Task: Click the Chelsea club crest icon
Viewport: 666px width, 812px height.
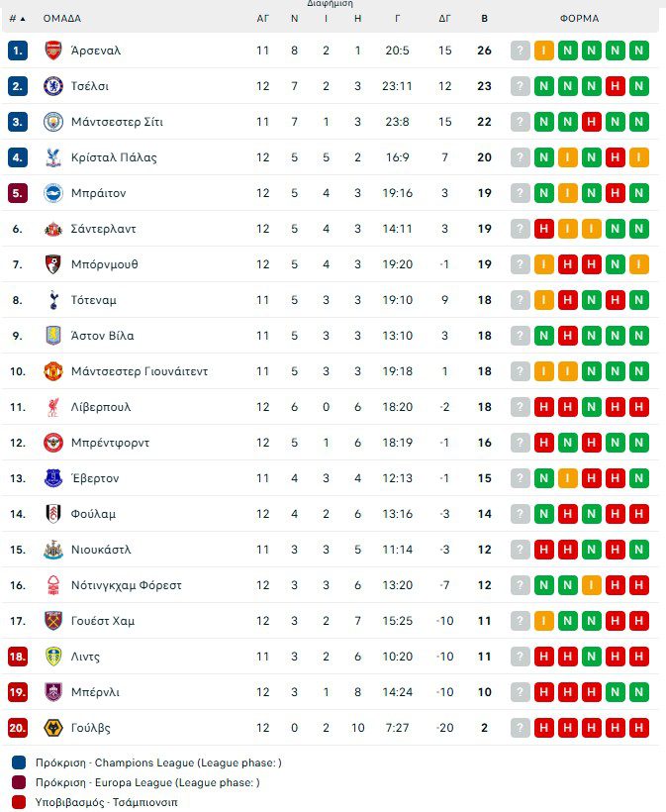Action: (53, 86)
